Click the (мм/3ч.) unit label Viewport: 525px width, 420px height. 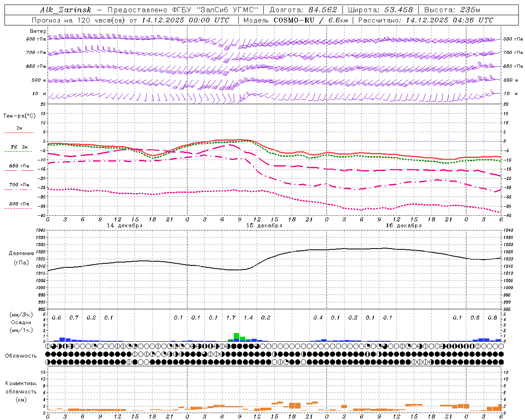click(21, 315)
